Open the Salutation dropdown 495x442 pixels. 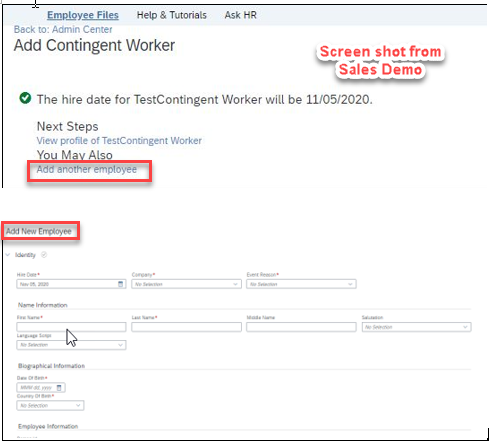(416, 327)
